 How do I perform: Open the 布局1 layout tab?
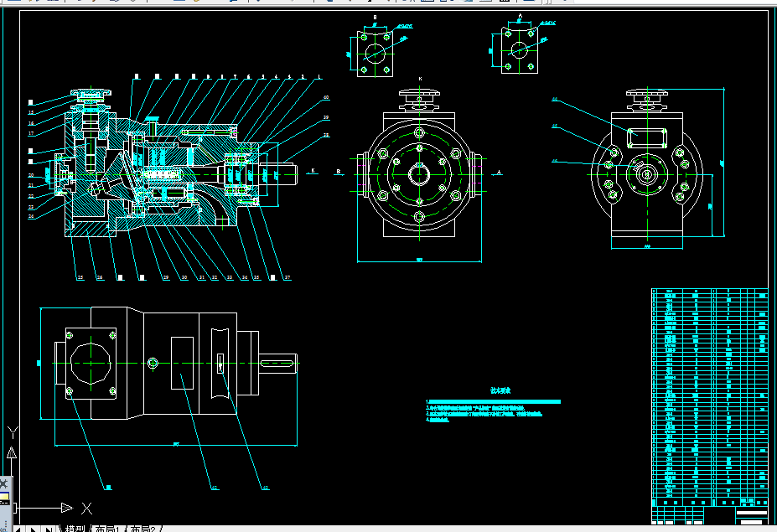pos(107,529)
